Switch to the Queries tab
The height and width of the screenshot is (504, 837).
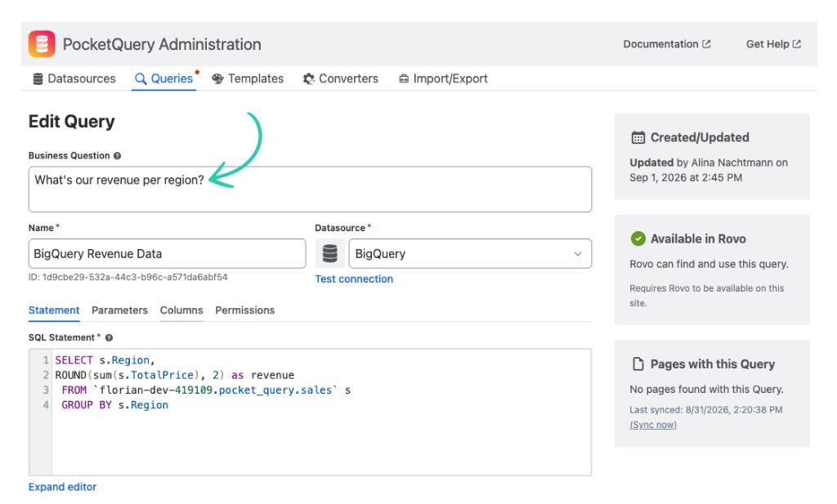[x=163, y=78]
